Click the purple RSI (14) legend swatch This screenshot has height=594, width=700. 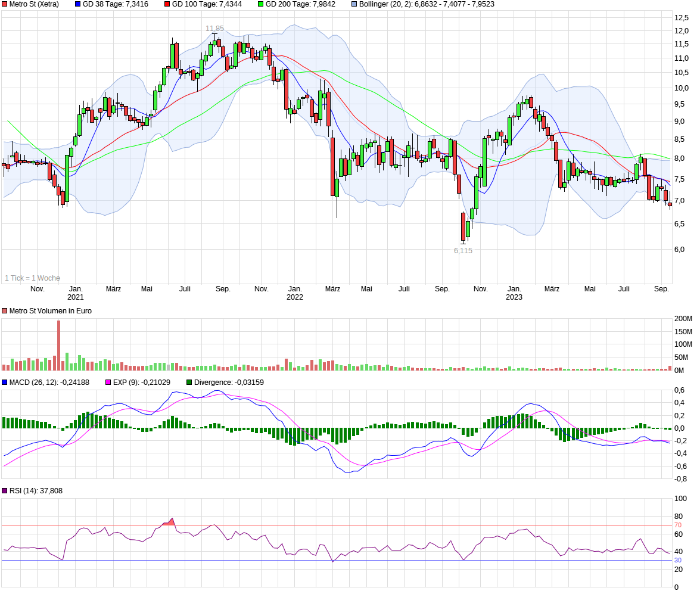[x=5, y=491]
